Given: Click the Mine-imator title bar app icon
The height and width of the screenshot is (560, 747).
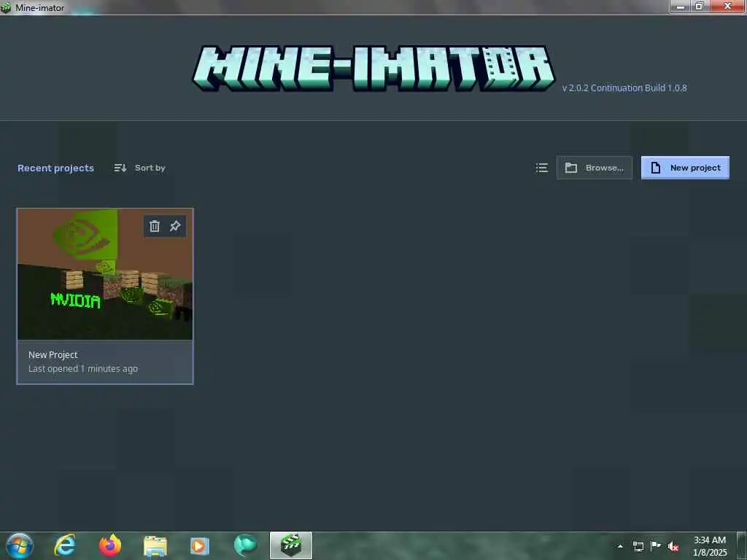Looking at the screenshot, I should tap(6, 7).
